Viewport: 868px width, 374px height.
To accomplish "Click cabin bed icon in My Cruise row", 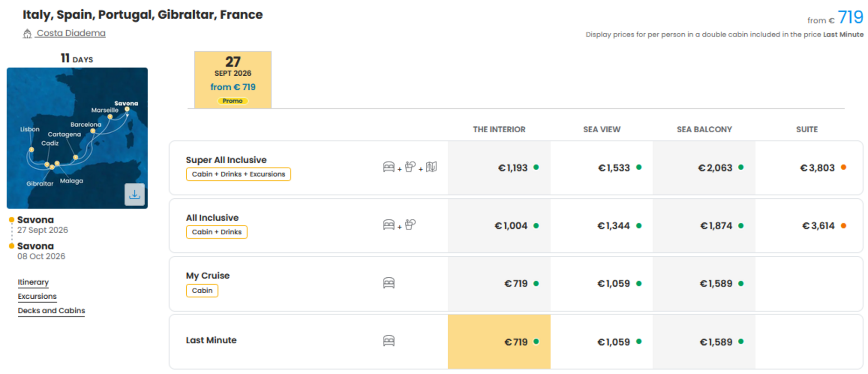I will [388, 283].
